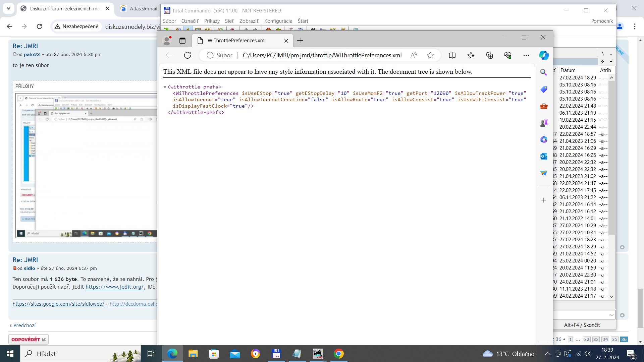Open Chrome tab search dropdown arrow
Screen dimensions: 644x362
click(x=8, y=8)
